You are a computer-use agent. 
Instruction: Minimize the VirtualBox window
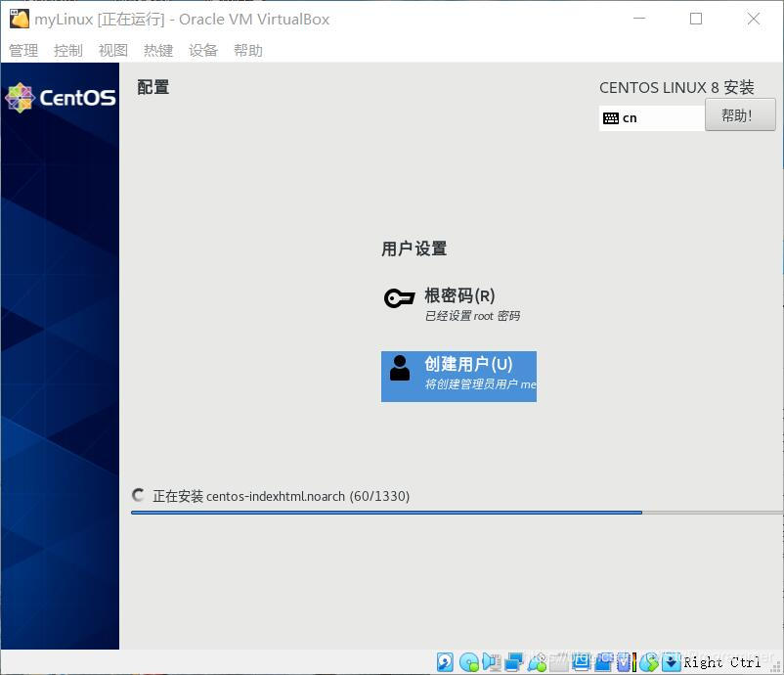[639, 19]
